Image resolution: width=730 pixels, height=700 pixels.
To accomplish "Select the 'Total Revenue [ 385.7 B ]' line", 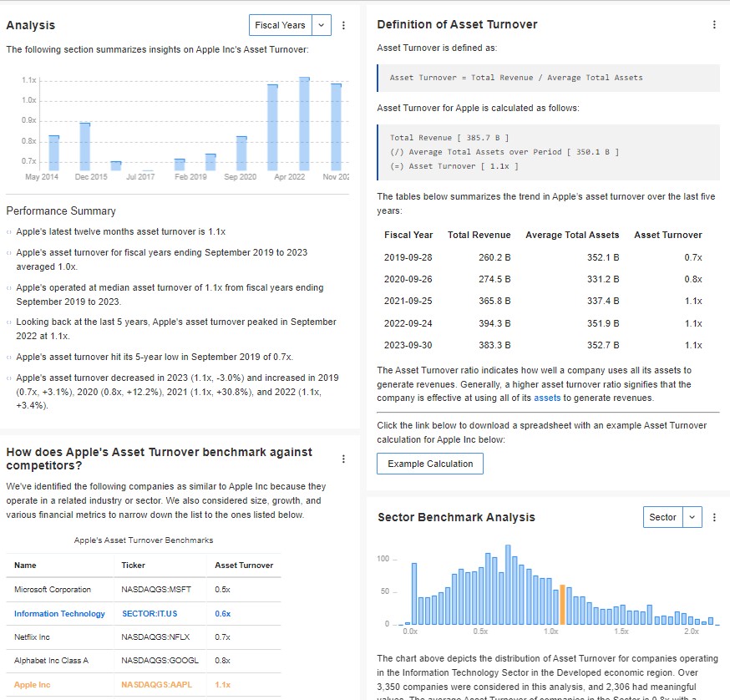I will [449, 138].
